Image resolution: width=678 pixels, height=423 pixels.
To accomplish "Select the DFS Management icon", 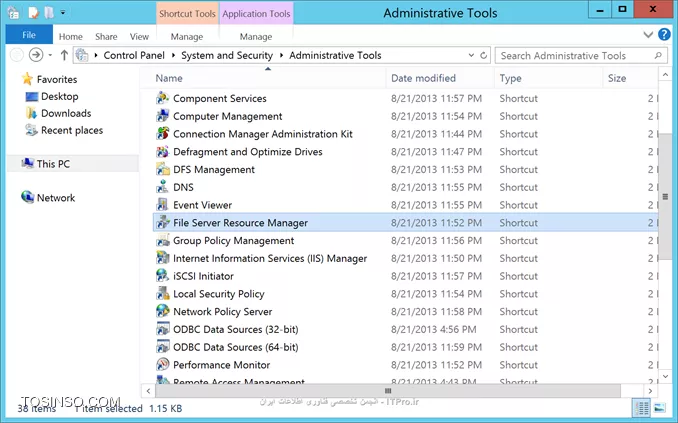I will click(x=163, y=169).
